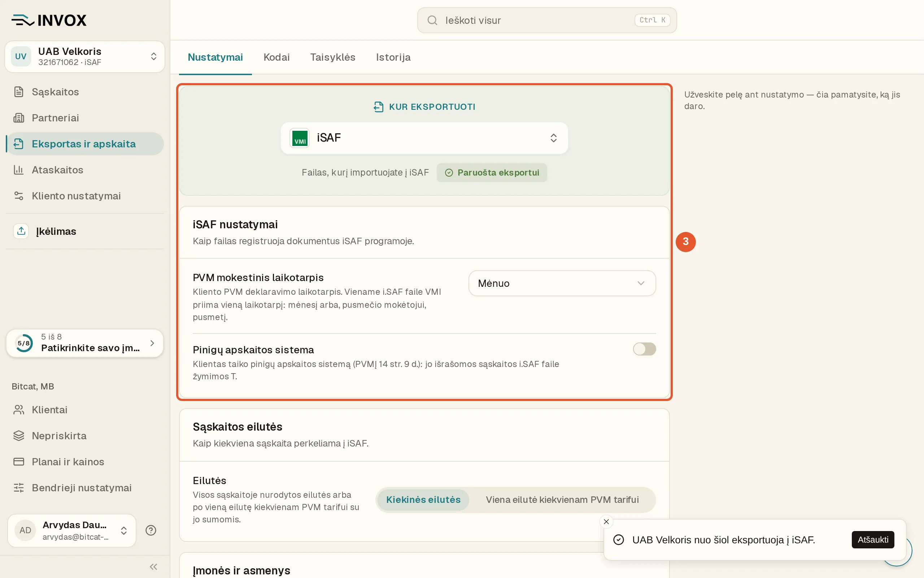Go to Eksportas ir apskaita

pos(85,144)
